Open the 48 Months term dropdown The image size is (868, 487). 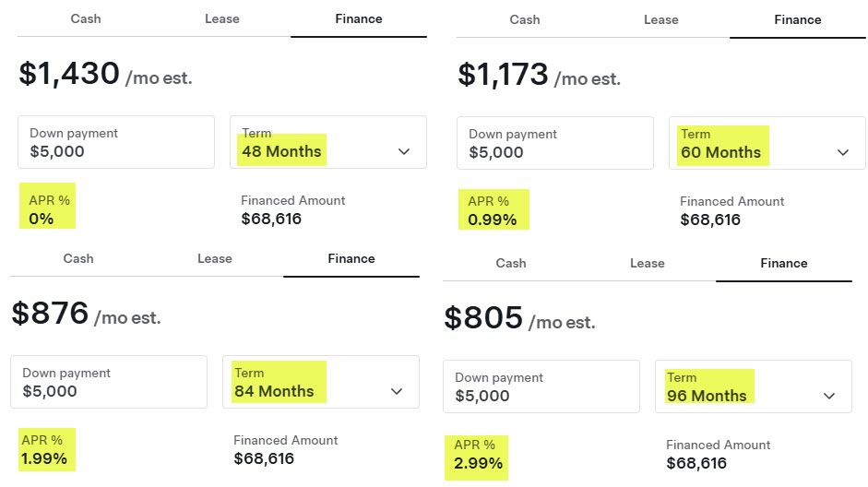click(327, 142)
